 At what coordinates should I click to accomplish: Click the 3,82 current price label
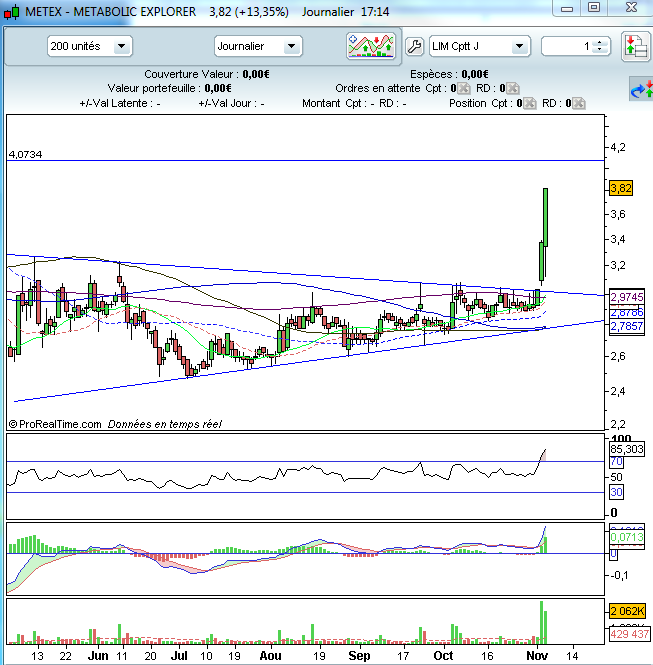[x=621, y=188]
